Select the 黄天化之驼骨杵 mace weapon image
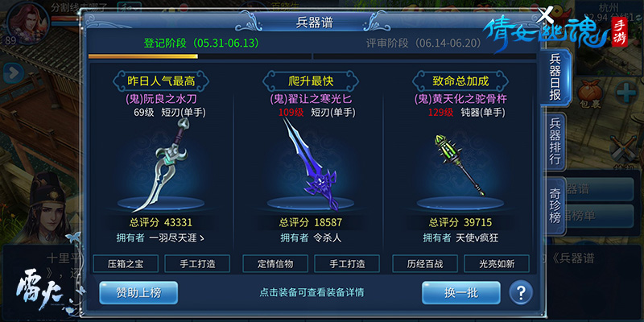The height and width of the screenshot is (322, 644). (459, 165)
